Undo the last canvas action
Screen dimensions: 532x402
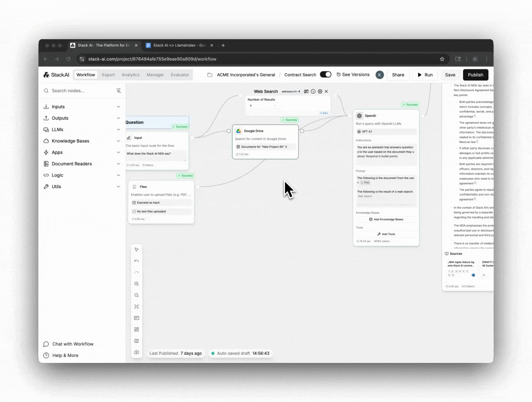point(137,261)
